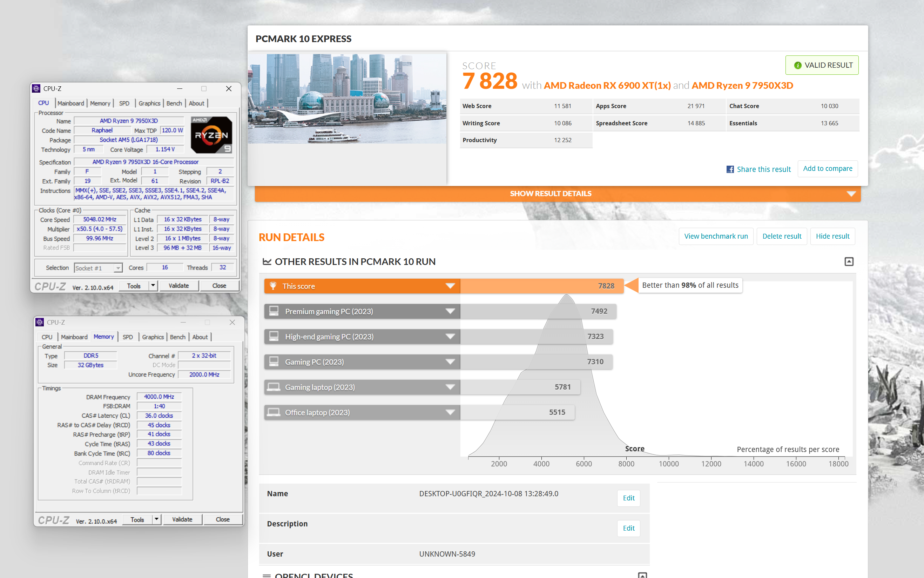Expand the Gaming PC (2023) dropdown

(450, 361)
